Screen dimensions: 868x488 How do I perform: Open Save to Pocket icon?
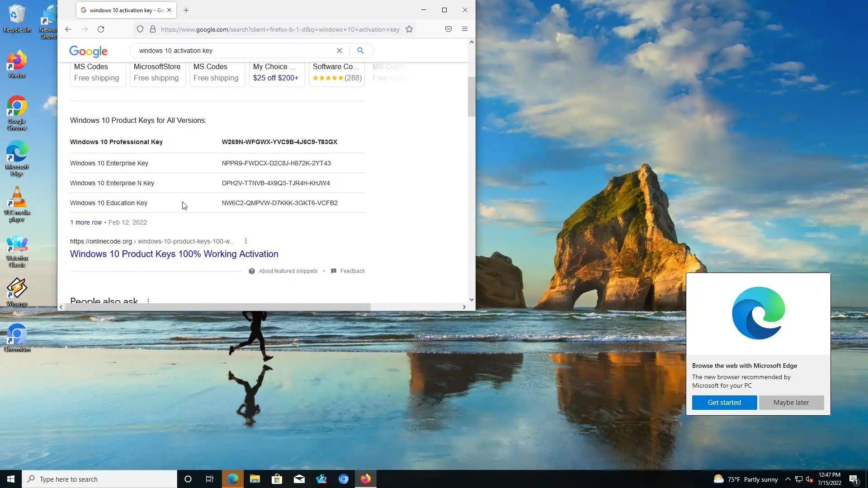[448, 29]
